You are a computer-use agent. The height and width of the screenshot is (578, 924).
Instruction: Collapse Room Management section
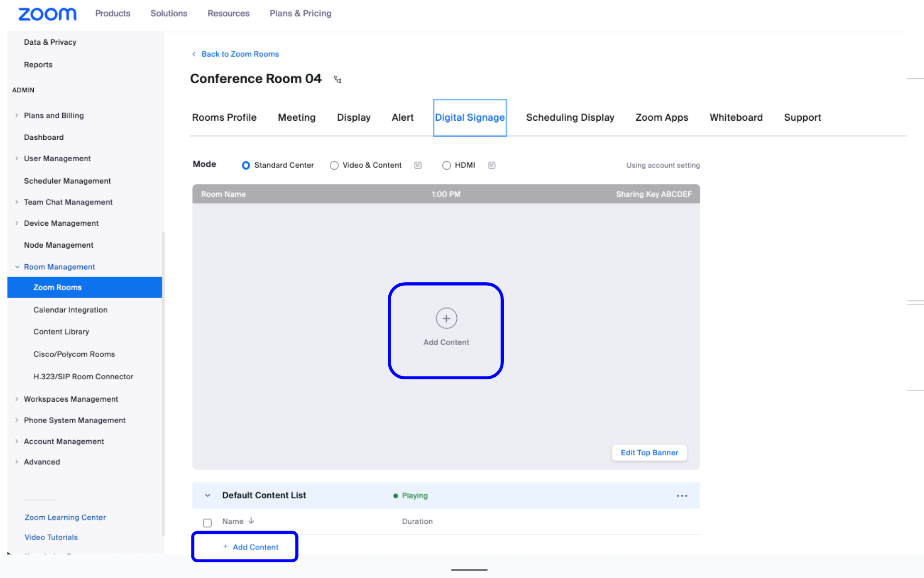pyautogui.click(x=17, y=267)
